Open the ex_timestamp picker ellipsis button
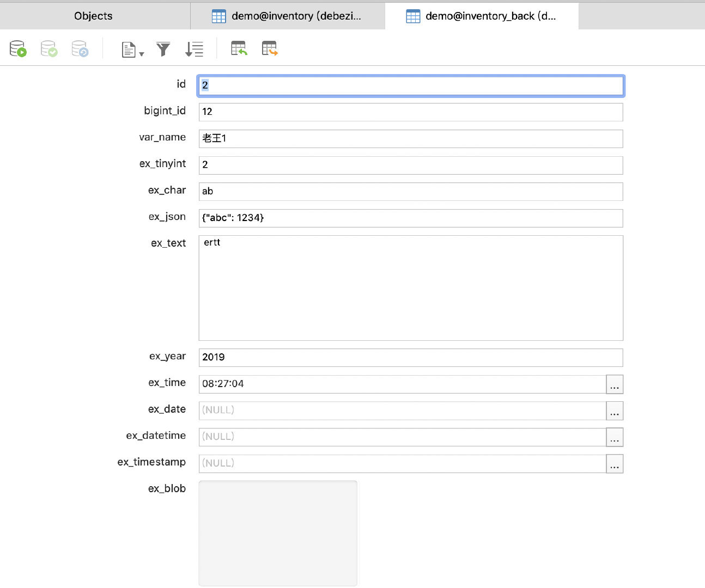 (615, 463)
